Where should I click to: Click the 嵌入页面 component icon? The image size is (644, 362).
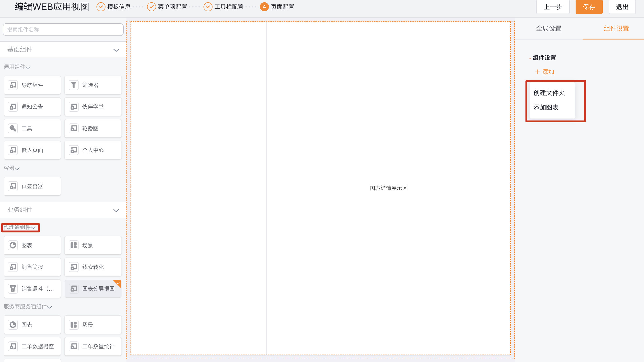13,150
